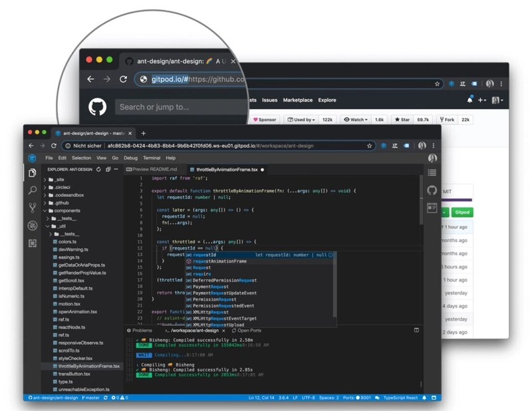Open the Debug view in the activity bar
532x411 pixels.
coord(32,225)
